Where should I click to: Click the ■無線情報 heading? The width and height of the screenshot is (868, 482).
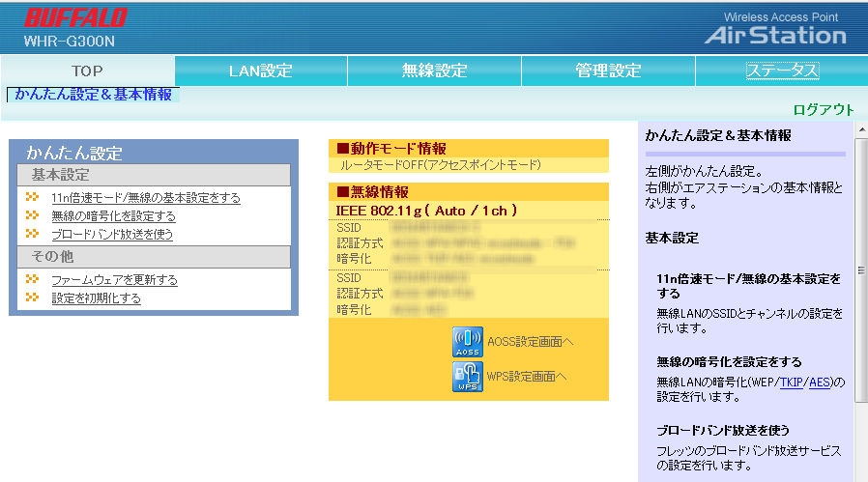[x=372, y=192]
